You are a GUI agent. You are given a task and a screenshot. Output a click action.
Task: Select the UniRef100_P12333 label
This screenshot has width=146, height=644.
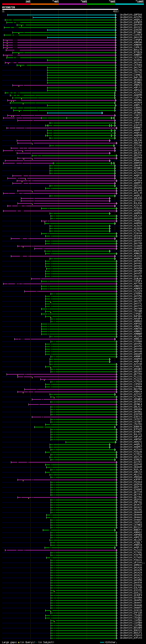click(131, 550)
